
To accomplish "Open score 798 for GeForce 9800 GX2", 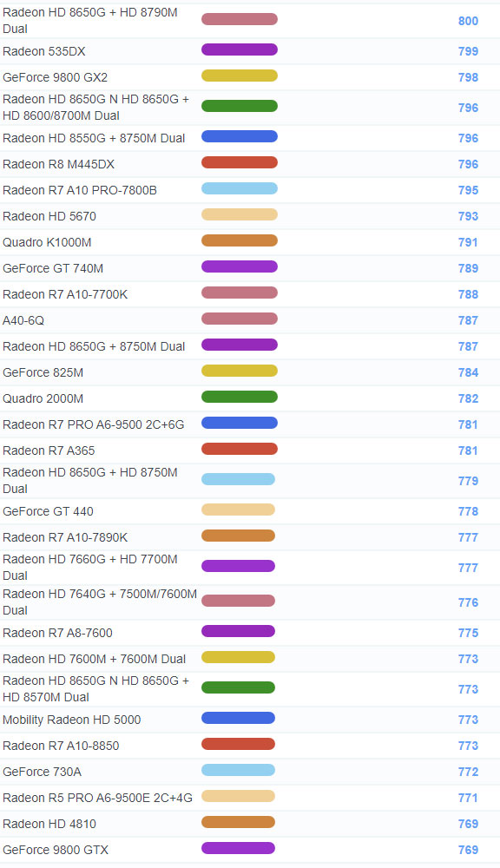I will (x=468, y=77).
